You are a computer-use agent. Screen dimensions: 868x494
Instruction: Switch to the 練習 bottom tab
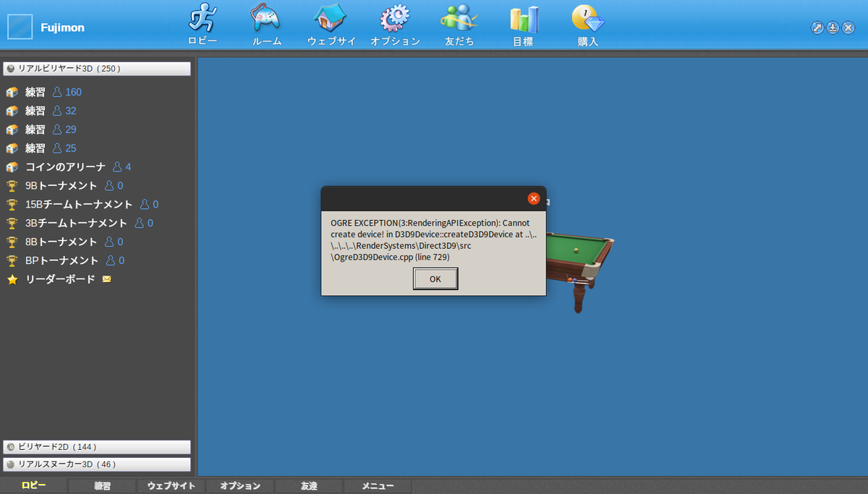click(x=103, y=486)
